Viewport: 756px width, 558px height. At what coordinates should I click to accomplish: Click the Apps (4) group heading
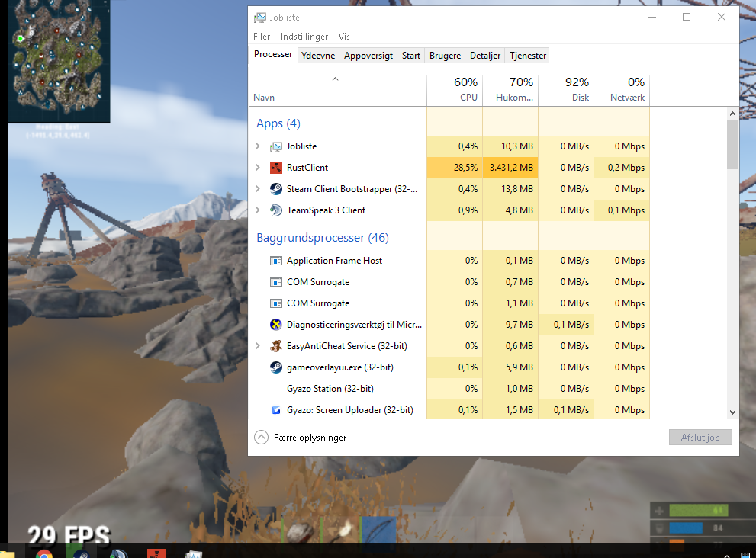point(278,123)
